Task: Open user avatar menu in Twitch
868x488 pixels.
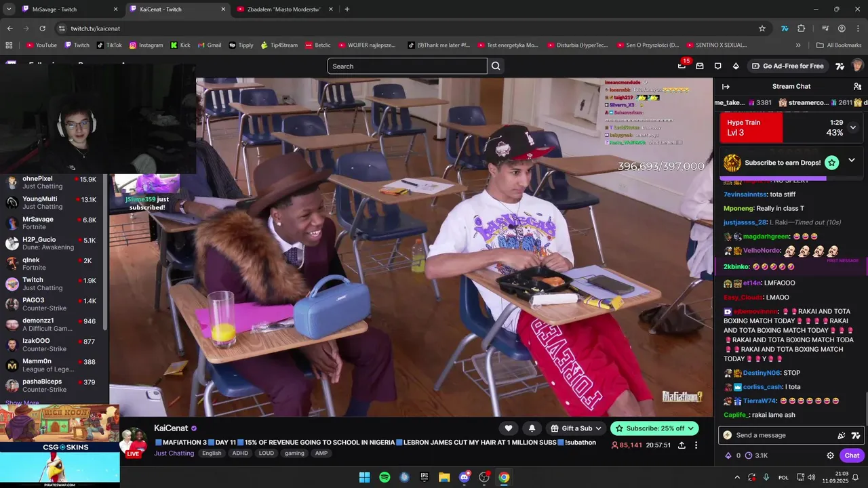Action: [857, 66]
